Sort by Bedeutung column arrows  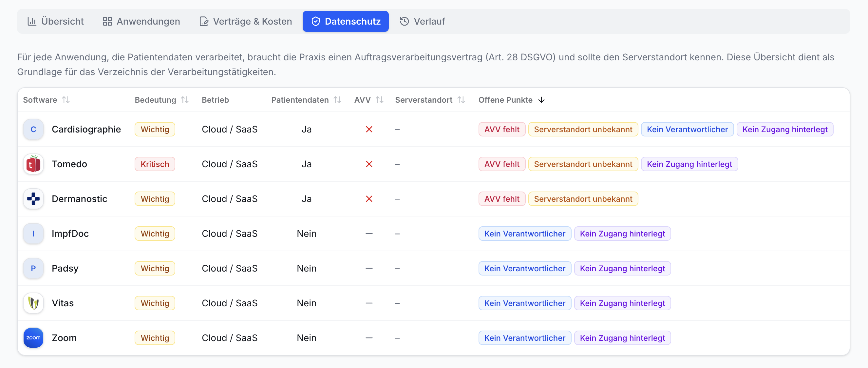pyautogui.click(x=185, y=100)
